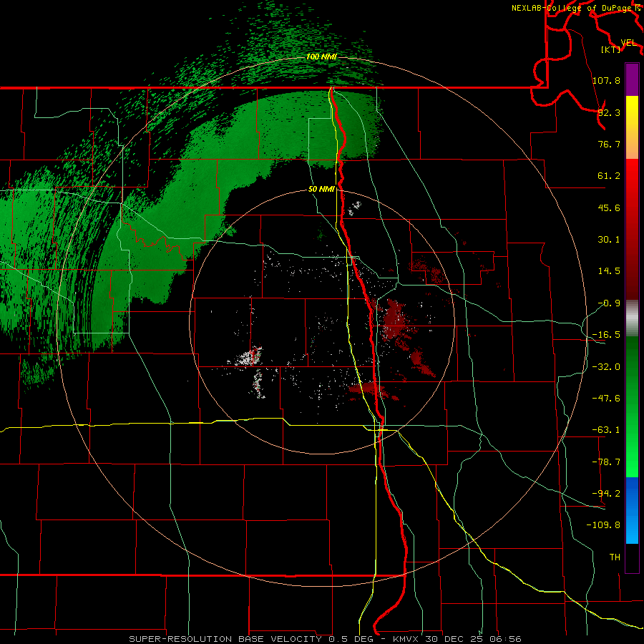Viewport: 644px width, 644px height.
Task: Click the VEL legend title
Action: (x=629, y=43)
